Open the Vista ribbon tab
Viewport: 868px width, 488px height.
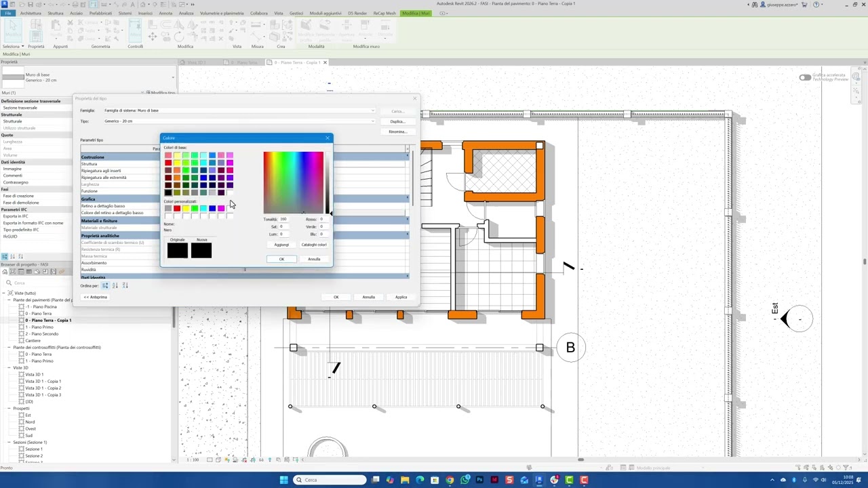click(279, 13)
